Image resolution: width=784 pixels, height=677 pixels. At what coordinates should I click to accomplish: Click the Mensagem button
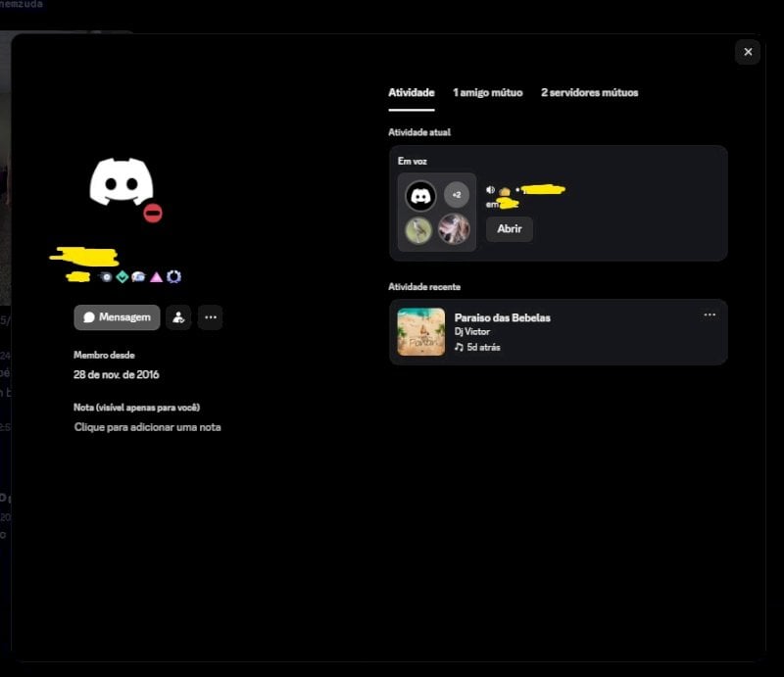coord(117,317)
